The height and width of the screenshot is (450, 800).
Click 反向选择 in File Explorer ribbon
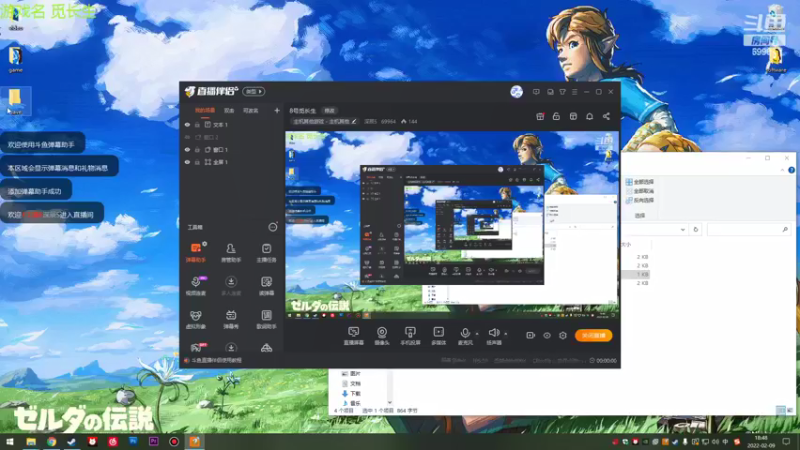(x=640, y=200)
